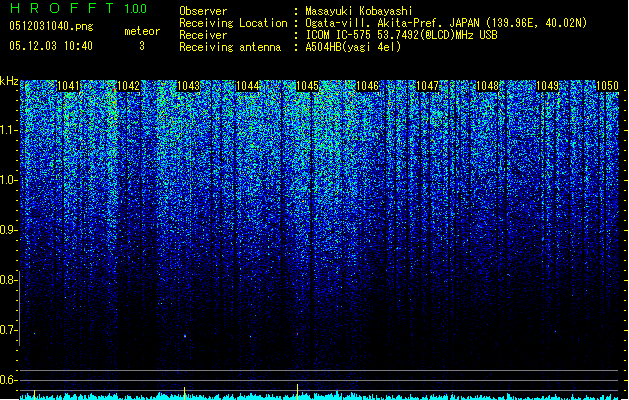Click the 1048 time marker
This screenshot has height=400, width=629.
click(x=487, y=86)
